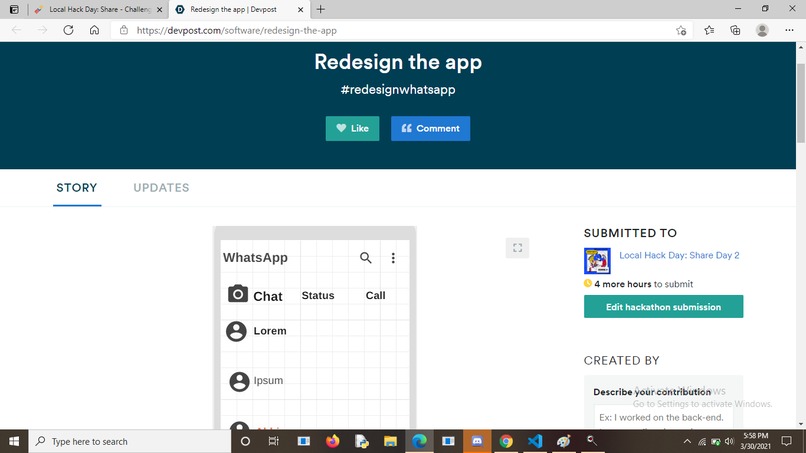806x453 pixels.
Task: Click the contribution description input field
Action: click(x=663, y=417)
